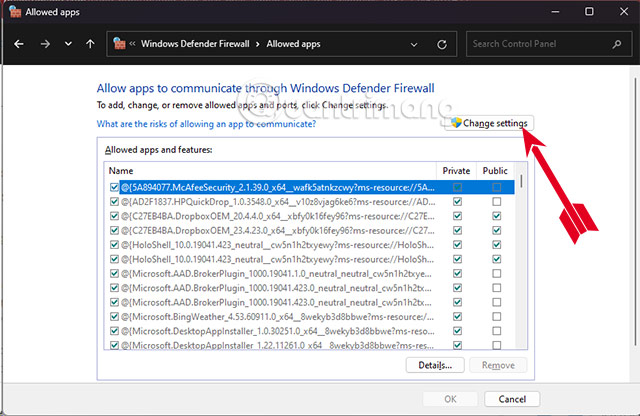Toggle the McAfeeSecurity name checkbox
640x416 pixels.
(114, 187)
